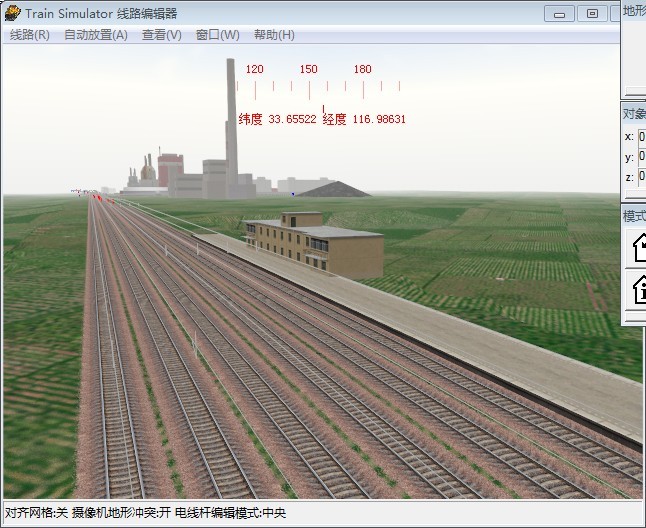
Task: Click compass heading marker 180
Action: (363, 69)
